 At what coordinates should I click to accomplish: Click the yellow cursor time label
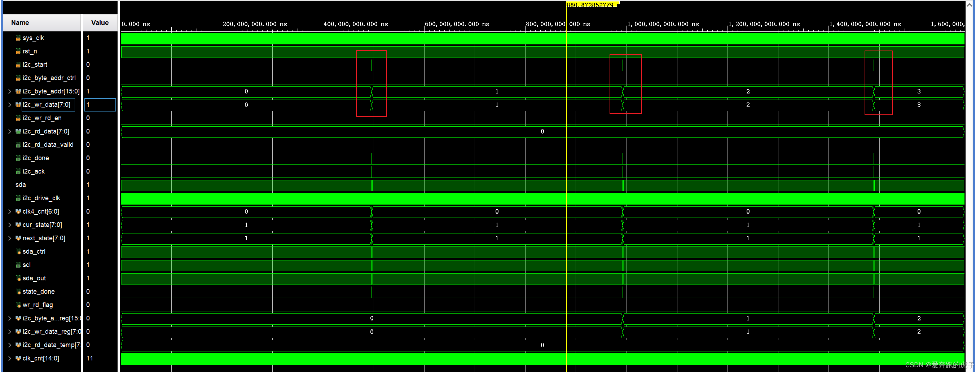593,5
